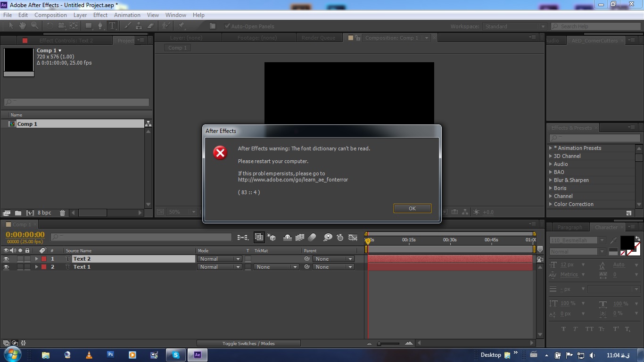Click the Hide Shy Layers timeline icon
The image size is (644, 362).
click(x=287, y=238)
